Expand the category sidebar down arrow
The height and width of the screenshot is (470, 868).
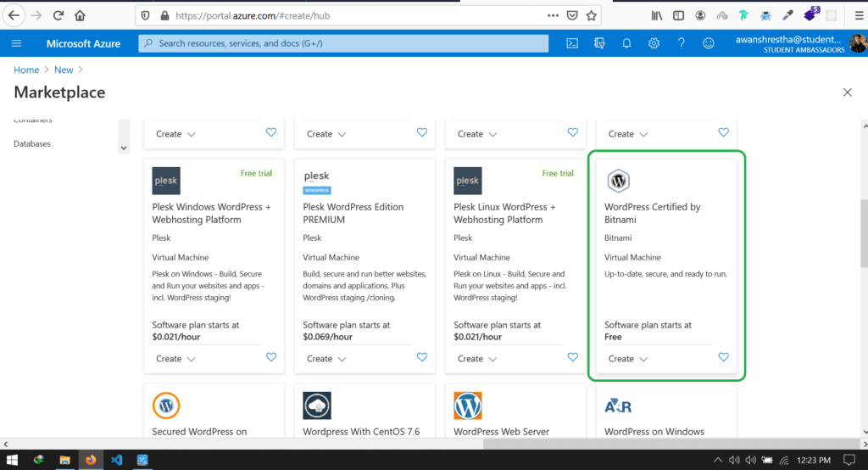click(x=124, y=148)
